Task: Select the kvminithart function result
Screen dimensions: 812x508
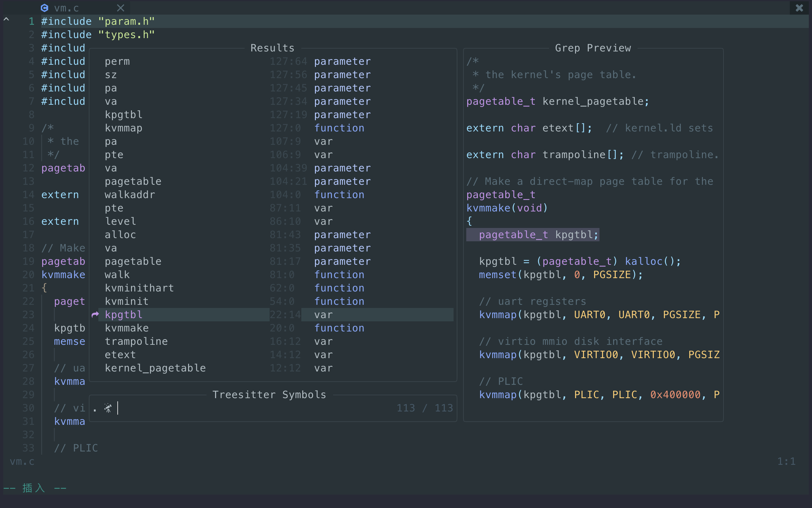Action: (x=273, y=288)
